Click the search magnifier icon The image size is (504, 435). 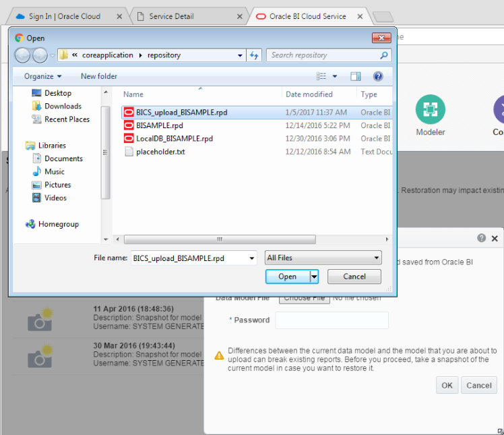(x=384, y=55)
